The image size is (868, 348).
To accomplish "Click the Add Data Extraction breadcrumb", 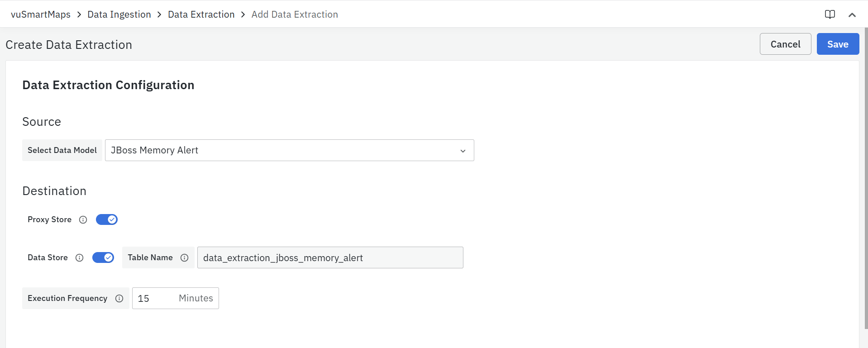I will tap(295, 14).
